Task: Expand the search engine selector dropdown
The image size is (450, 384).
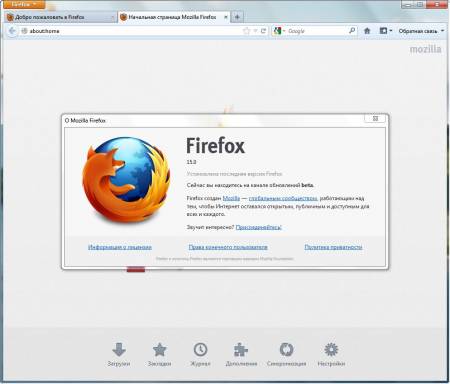Action: pyautogui.click(x=279, y=31)
